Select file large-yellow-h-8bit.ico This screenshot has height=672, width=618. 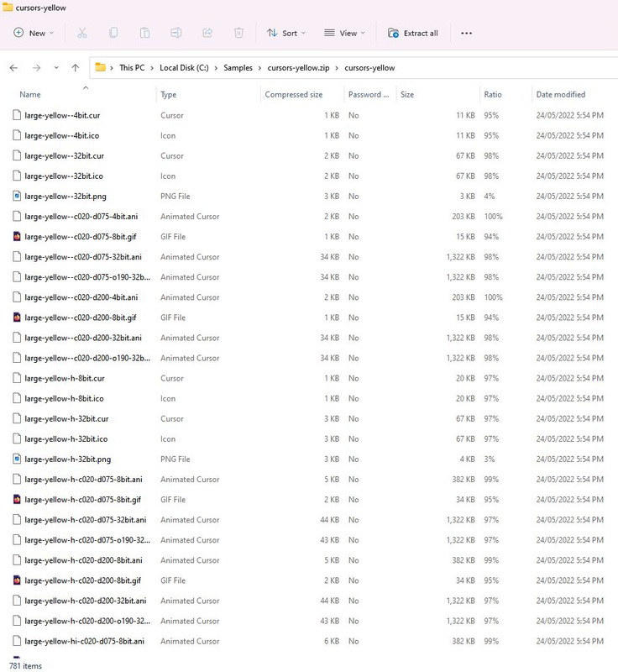[x=65, y=398]
